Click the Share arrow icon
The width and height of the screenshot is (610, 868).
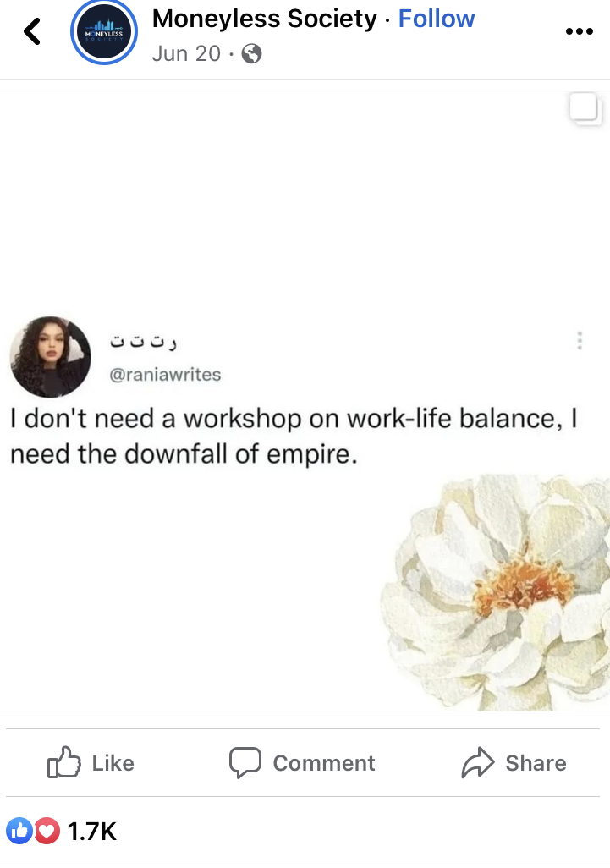click(x=478, y=763)
